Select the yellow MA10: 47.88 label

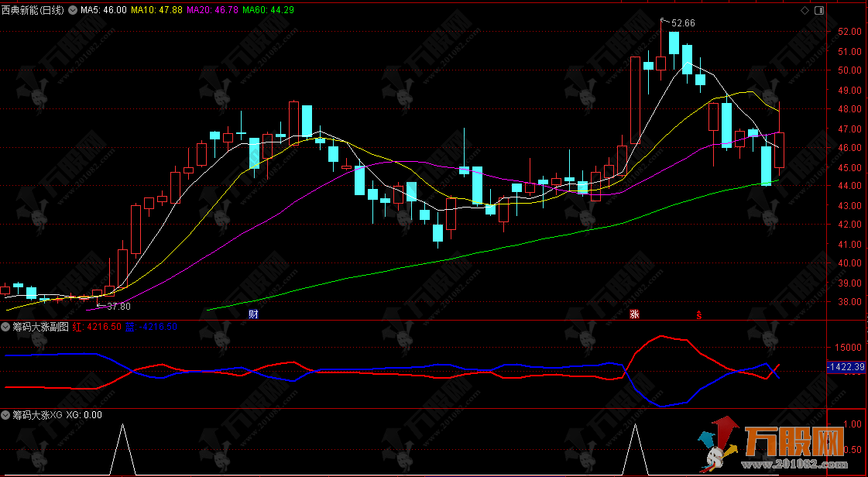(x=157, y=10)
